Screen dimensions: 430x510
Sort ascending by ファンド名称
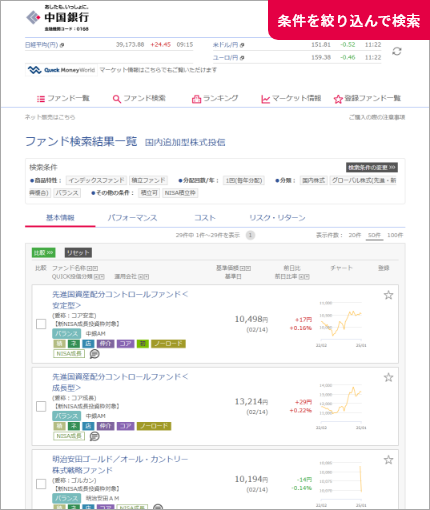click(90, 268)
